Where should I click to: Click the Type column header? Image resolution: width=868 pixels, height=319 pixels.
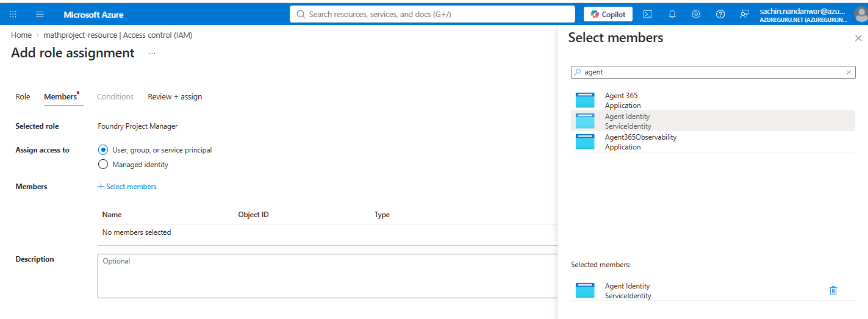382,215
